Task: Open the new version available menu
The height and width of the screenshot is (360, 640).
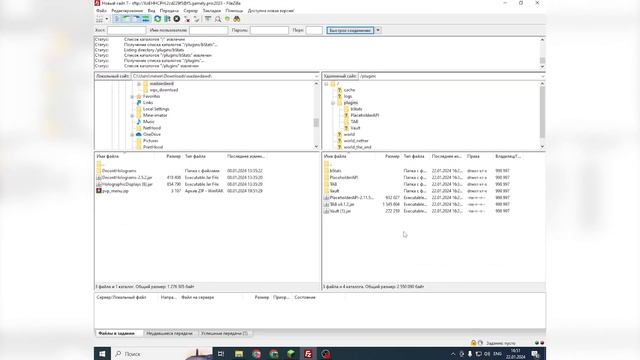Action: 271,11
